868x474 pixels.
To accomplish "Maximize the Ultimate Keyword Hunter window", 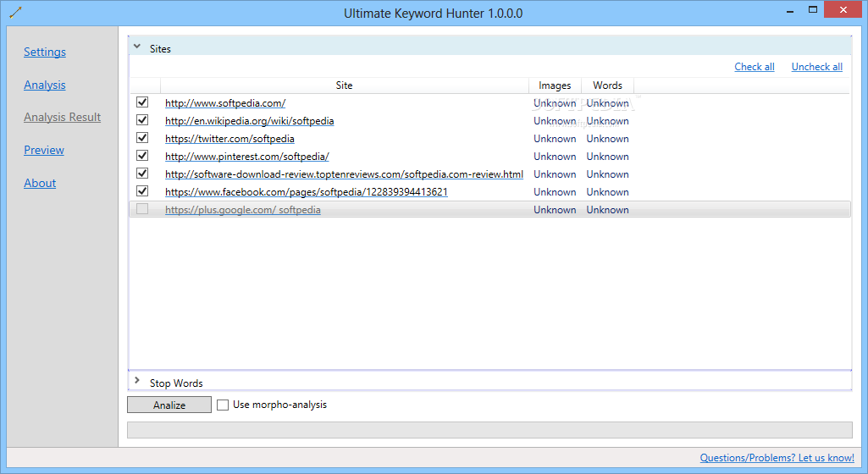I will 813,9.
